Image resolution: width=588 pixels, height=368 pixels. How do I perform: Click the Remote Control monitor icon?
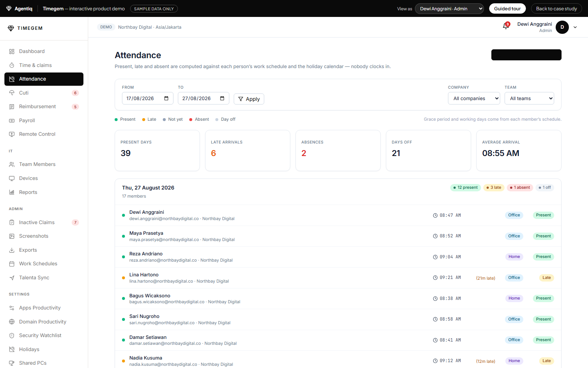click(x=12, y=134)
